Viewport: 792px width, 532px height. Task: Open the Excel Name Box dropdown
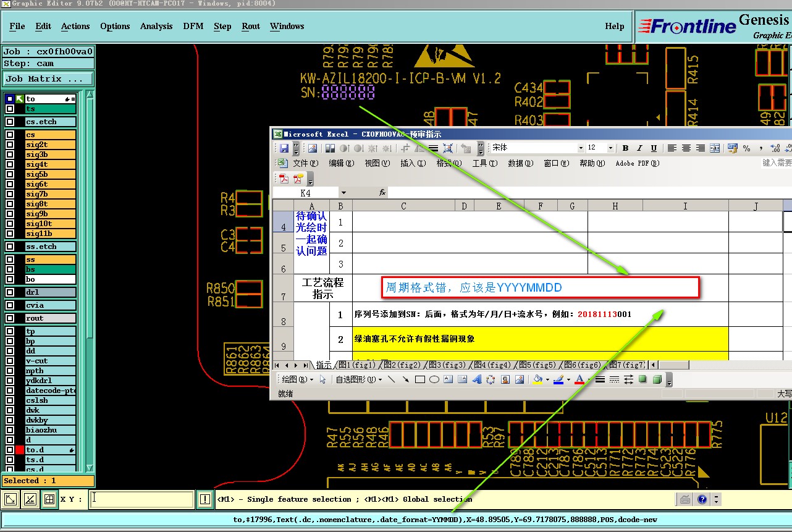pyautogui.click(x=343, y=193)
